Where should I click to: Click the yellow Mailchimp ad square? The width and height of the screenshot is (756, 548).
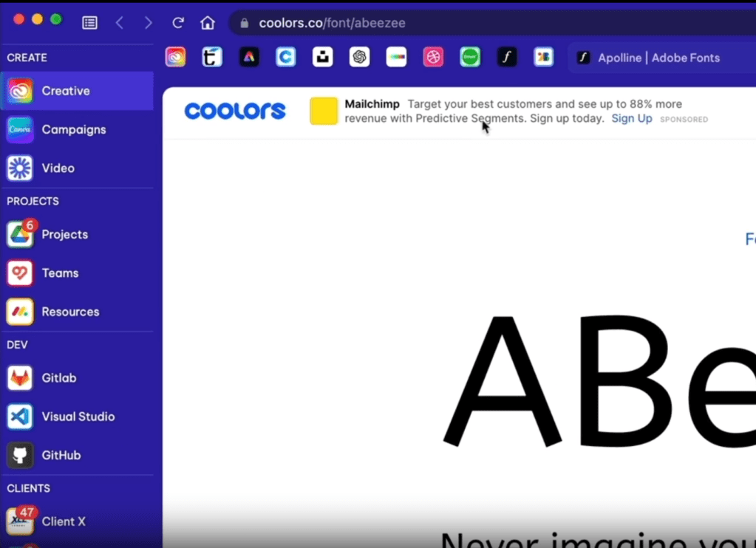coord(324,111)
